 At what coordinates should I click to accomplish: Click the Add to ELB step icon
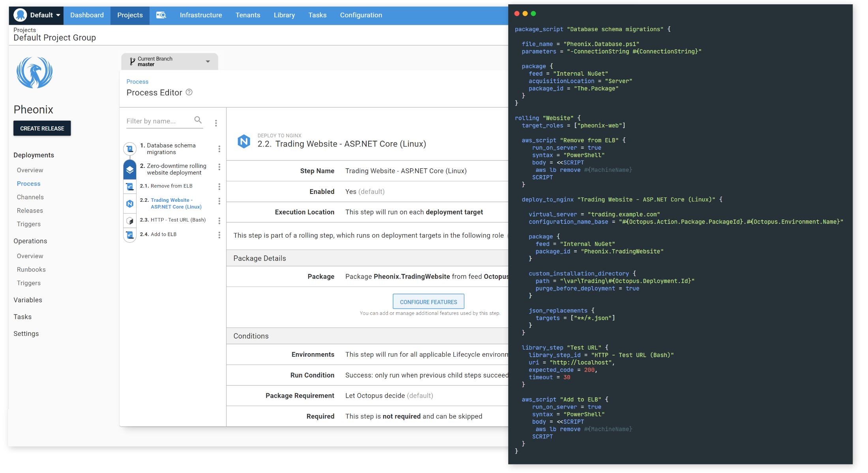click(130, 235)
